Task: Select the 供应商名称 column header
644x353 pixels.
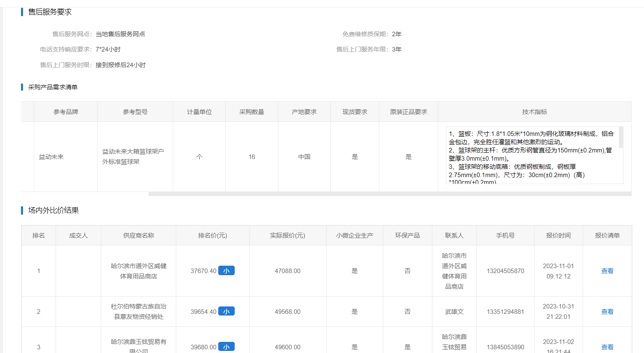Action: tap(138, 236)
